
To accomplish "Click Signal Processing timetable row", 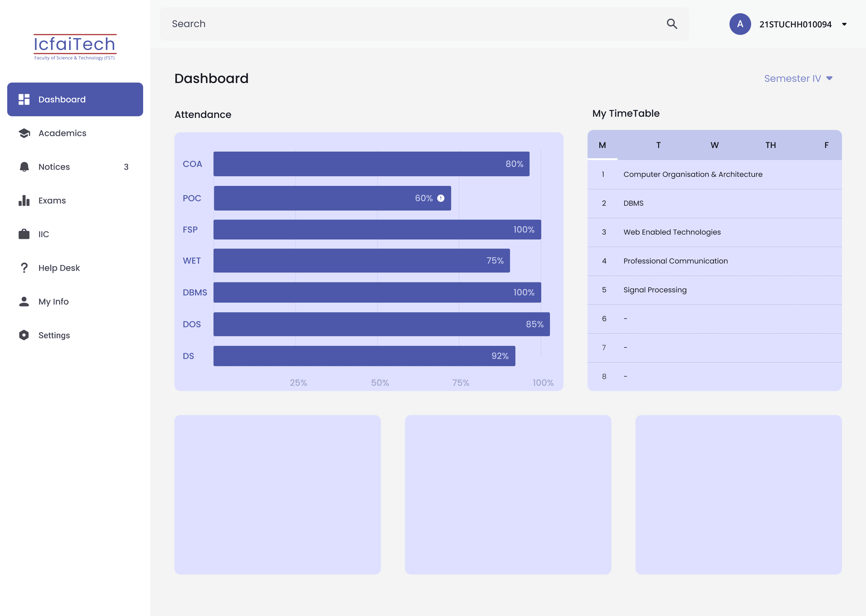I will tap(714, 290).
